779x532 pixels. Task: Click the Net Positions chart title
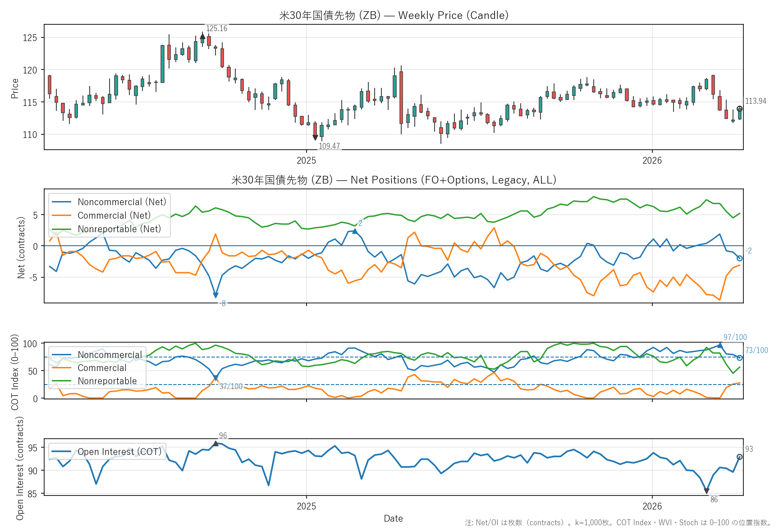[394, 180]
